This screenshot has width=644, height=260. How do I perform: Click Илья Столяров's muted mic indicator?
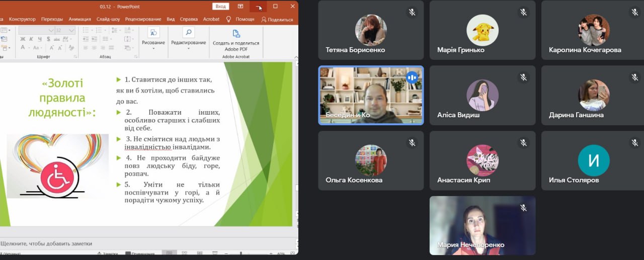634,143
